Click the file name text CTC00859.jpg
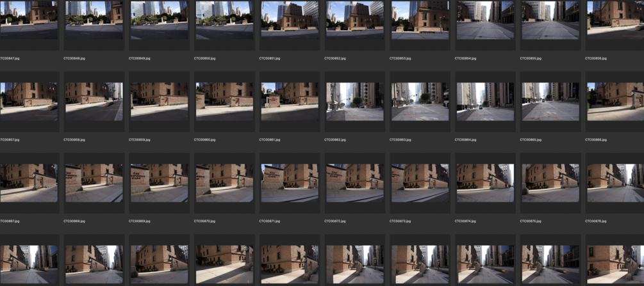Image resolution: width=644 pixels, height=286 pixels. coord(140,139)
